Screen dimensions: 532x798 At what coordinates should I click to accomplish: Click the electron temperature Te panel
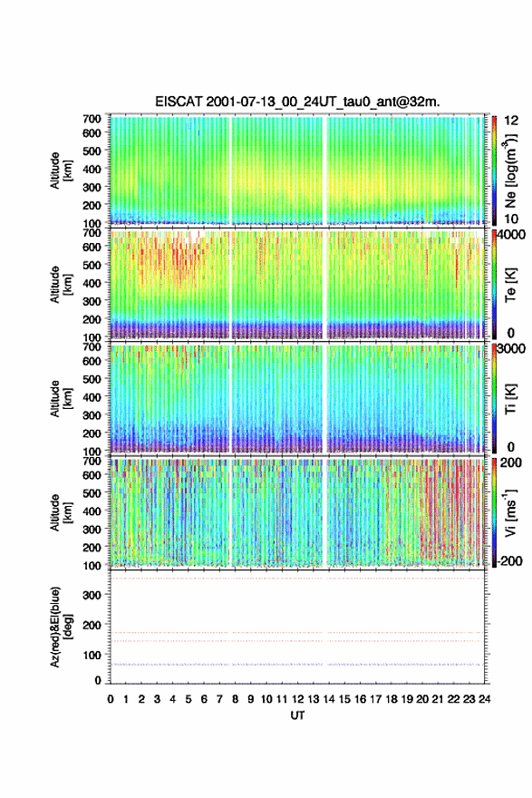tap(297, 285)
